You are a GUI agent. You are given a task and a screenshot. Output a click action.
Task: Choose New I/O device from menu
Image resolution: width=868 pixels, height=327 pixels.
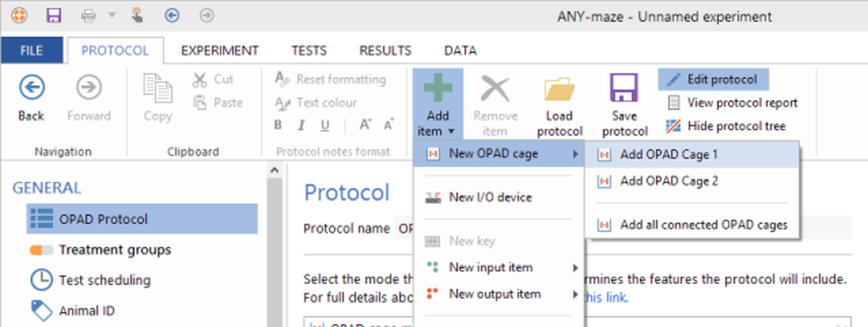490,198
